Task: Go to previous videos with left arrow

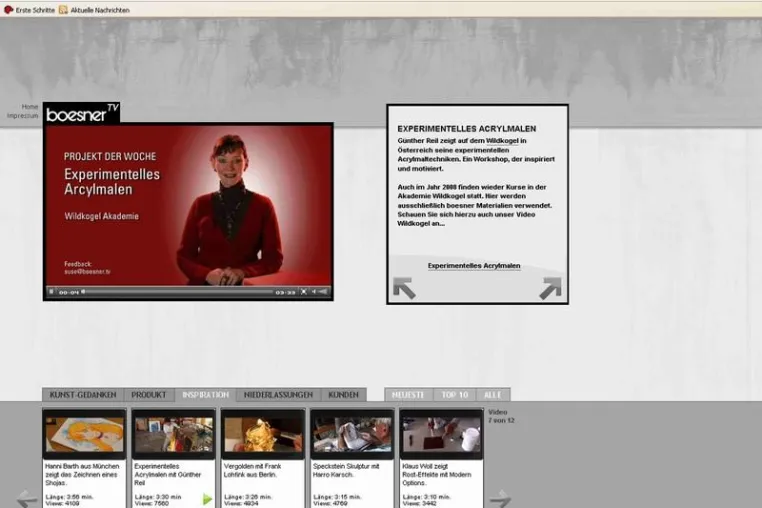Action: [x=26, y=499]
